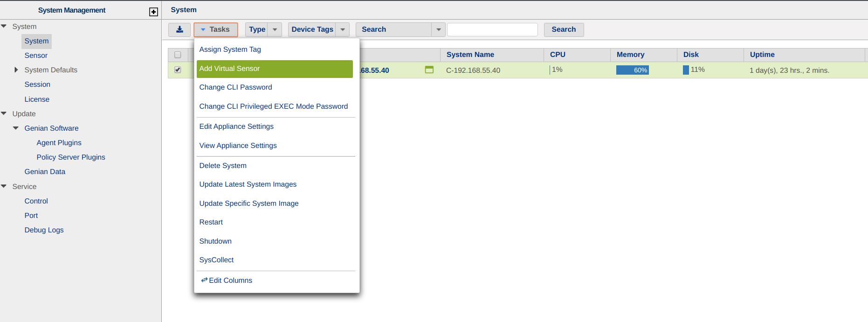This screenshot has width=868, height=322.
Task: Click the download export icon button
Action: click(179, 29)
